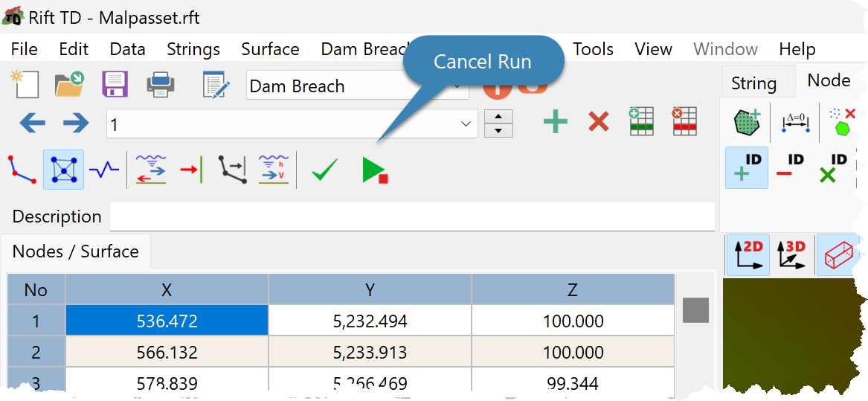Toggle the nodes mesh view button

coord(64,170)
